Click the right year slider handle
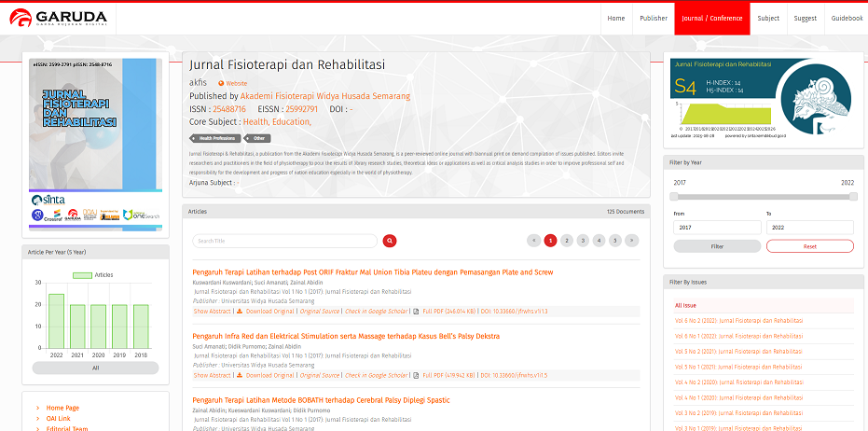Screen dimensions: 868x431 (853, 196)
